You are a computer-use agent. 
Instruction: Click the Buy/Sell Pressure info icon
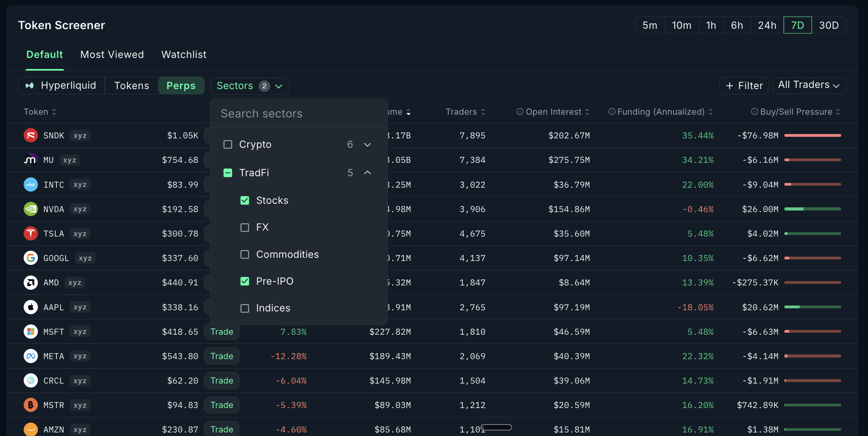(754, 112)
